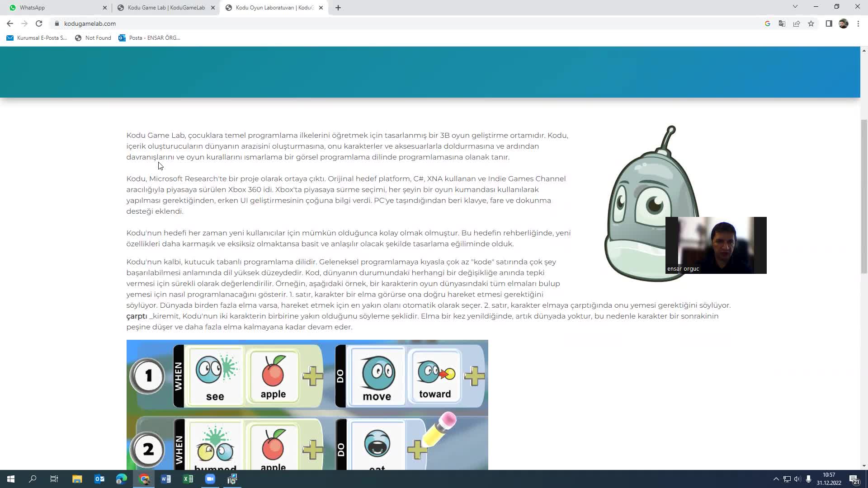This screenshot has height=488, width=868.
Task: Click the scrollbar up arrow
Action: [x=864, y=50]
